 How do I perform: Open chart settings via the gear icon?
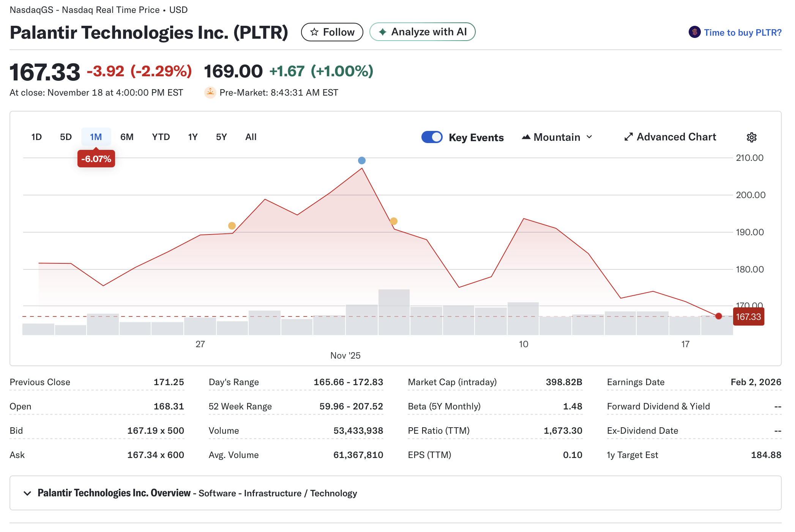(751, 137)
